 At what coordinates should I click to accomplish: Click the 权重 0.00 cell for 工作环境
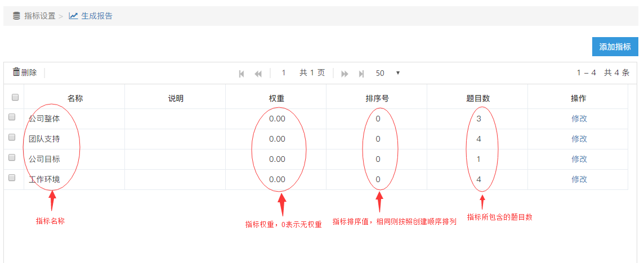(x=276, y=179)
